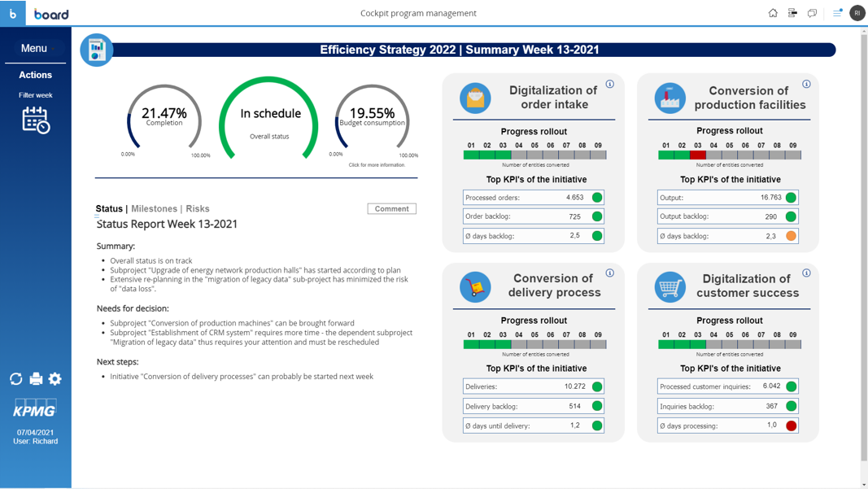
Task: Show info for Digitalization of order intake
Action: point(609,84)
